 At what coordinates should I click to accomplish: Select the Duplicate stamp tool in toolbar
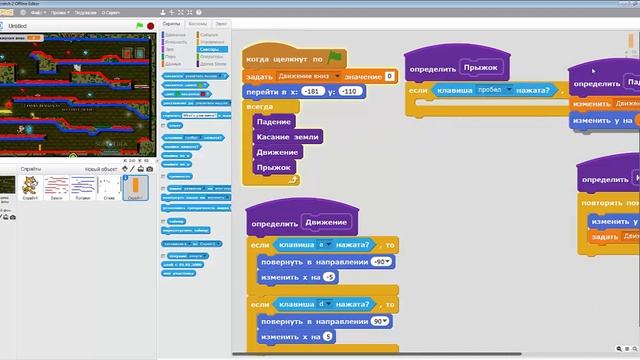point(163,12)
